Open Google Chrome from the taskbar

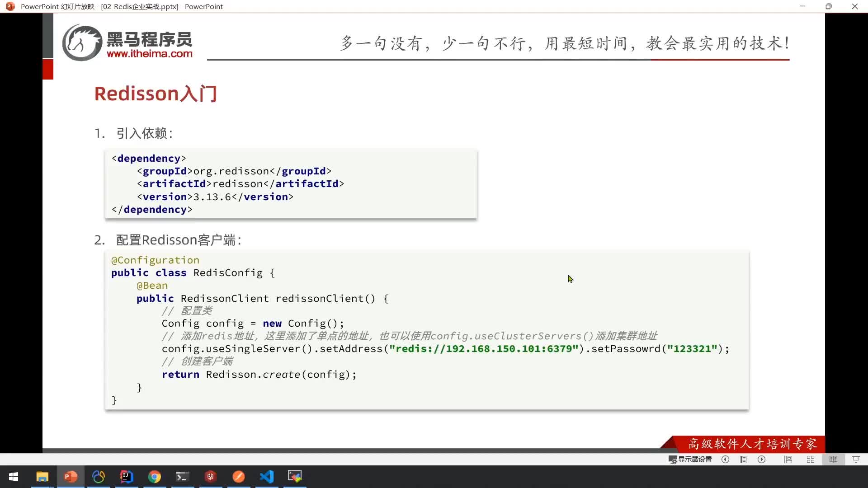click(155, 477)
